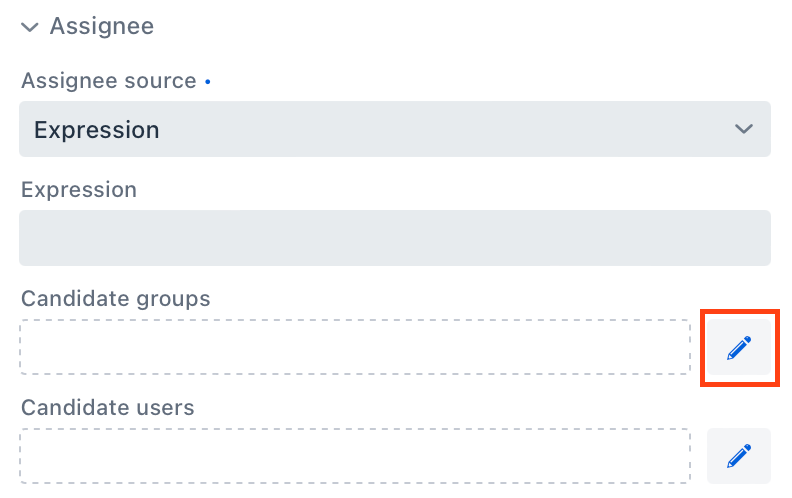792x498 pixels.
Task: Open the candidate users editor via pencil button
Action: [x=739, y=457]
